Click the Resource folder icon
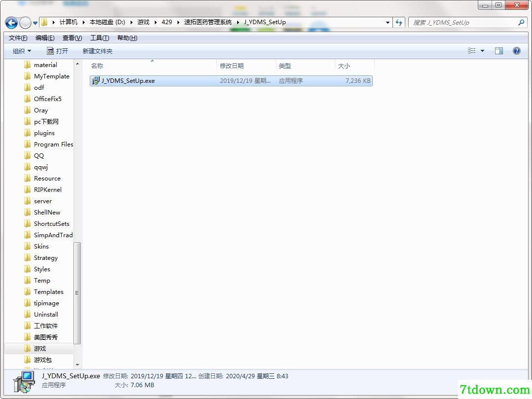This screenshot has height=399, width=532. [x=28, y=179]
